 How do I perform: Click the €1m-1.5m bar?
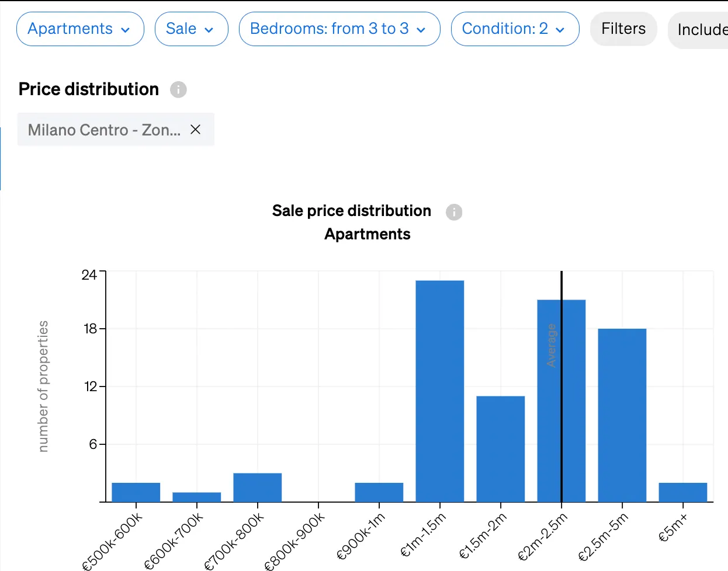440,391
